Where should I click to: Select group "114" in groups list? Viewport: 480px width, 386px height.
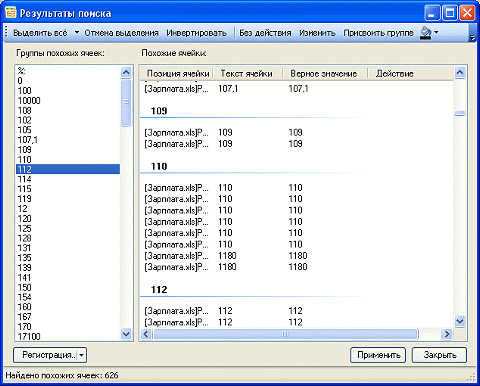[x=68, y=179]
